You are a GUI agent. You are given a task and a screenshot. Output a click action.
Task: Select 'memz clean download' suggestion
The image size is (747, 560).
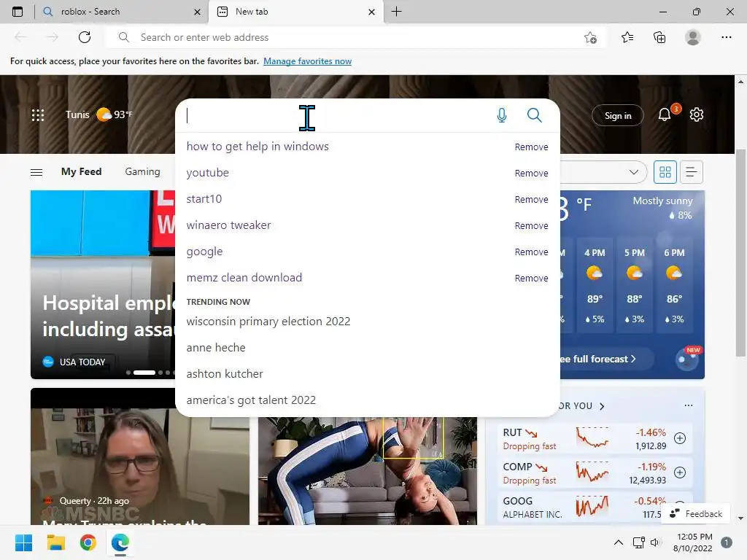244,277
